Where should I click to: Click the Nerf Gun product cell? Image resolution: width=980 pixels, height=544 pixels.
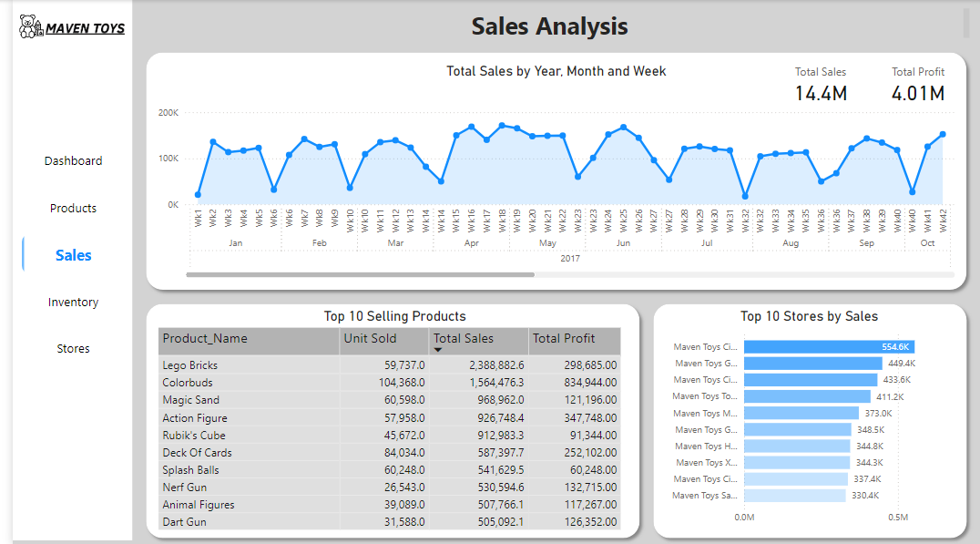(x=184, y=488)
